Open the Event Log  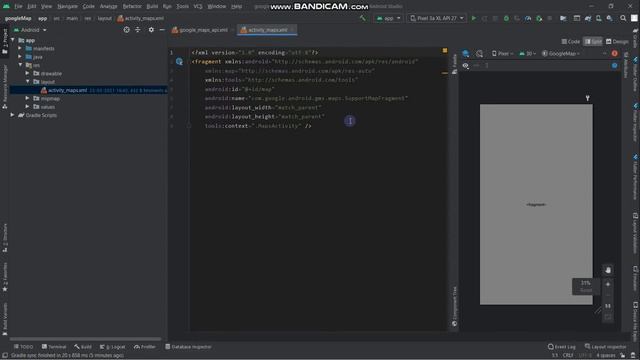click(562, 347)
